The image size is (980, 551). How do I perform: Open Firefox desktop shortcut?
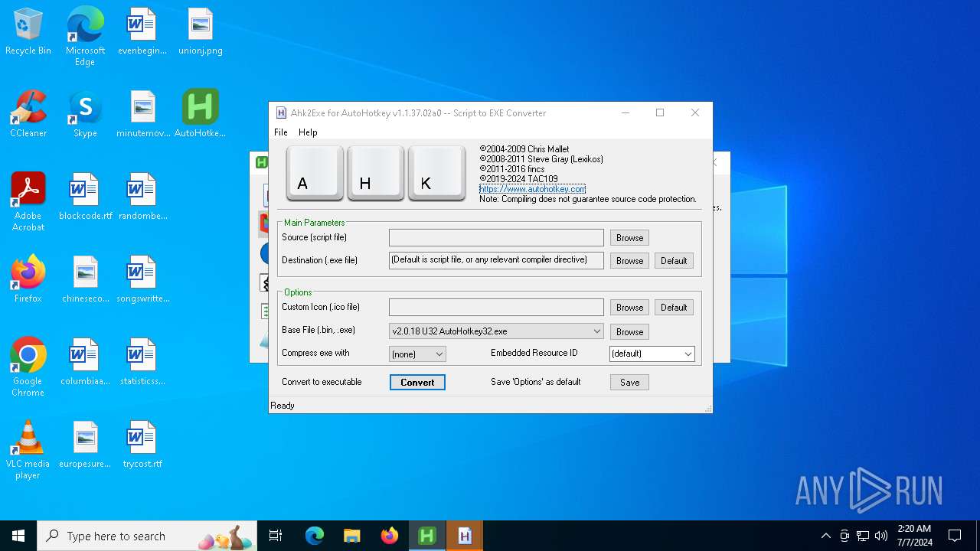[28, 279]
